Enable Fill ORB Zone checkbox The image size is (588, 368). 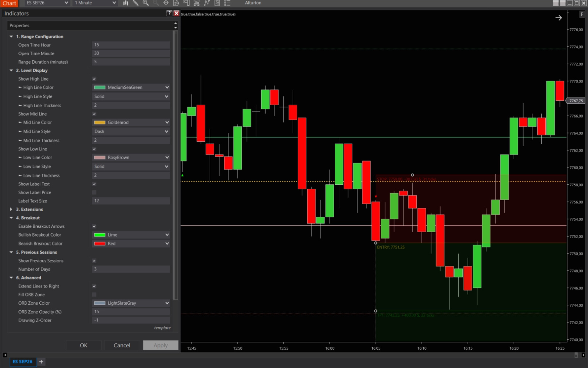pos(94,295)
